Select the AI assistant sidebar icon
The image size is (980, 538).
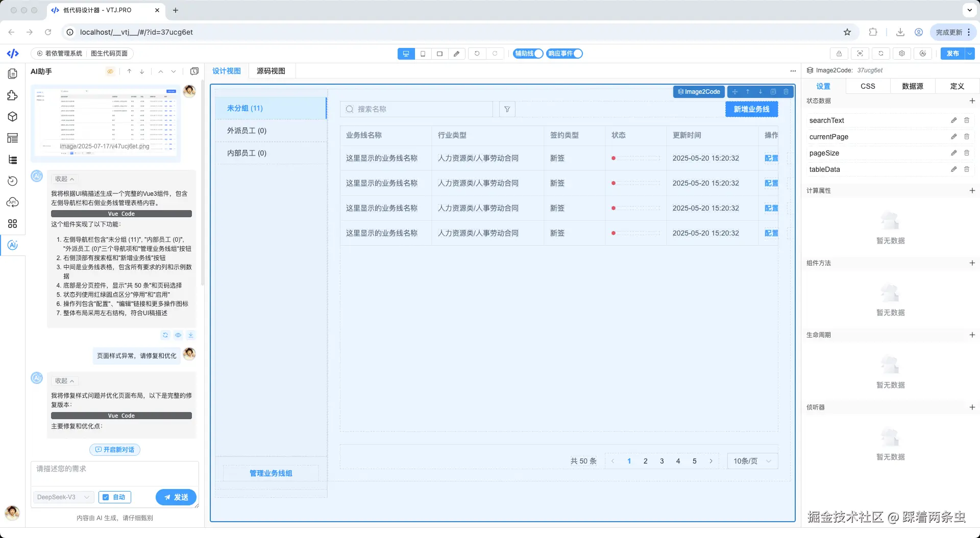pos(13,245)
